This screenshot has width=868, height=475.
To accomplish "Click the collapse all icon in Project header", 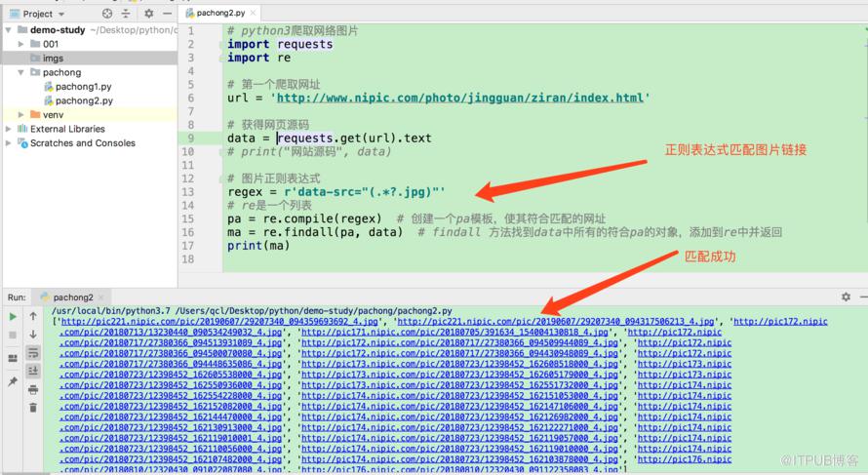I will tap(126, 14).
